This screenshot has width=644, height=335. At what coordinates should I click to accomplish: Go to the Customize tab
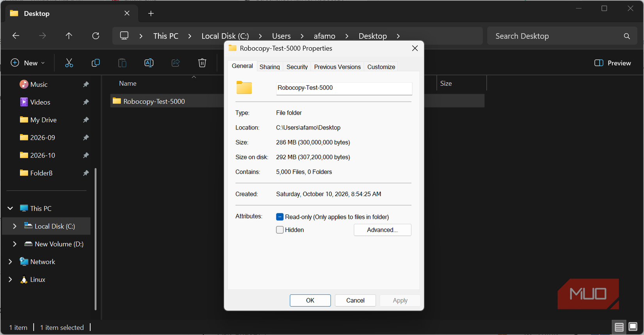381,67
